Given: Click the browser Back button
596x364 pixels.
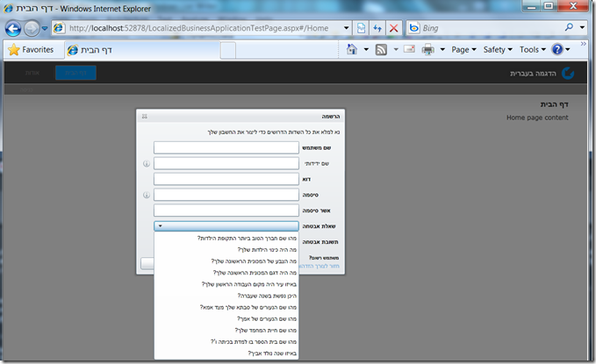Looking at the screenshot, I should click(14, 27).
